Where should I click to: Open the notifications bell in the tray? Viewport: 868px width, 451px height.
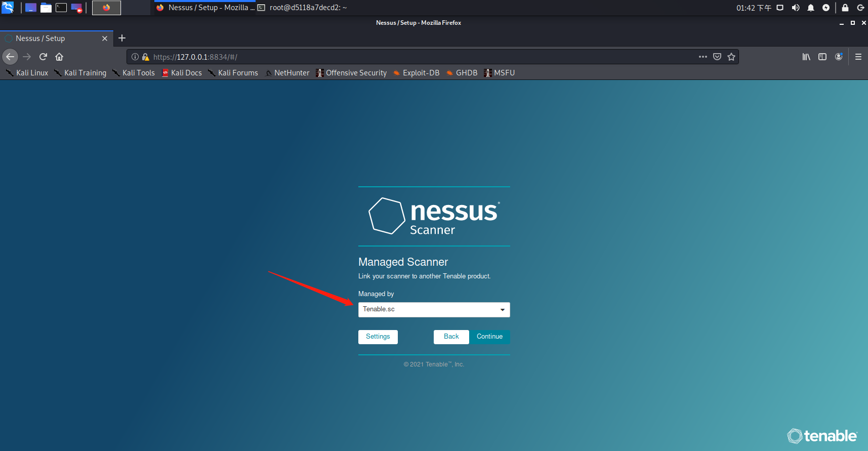click(x=811, y=8)
